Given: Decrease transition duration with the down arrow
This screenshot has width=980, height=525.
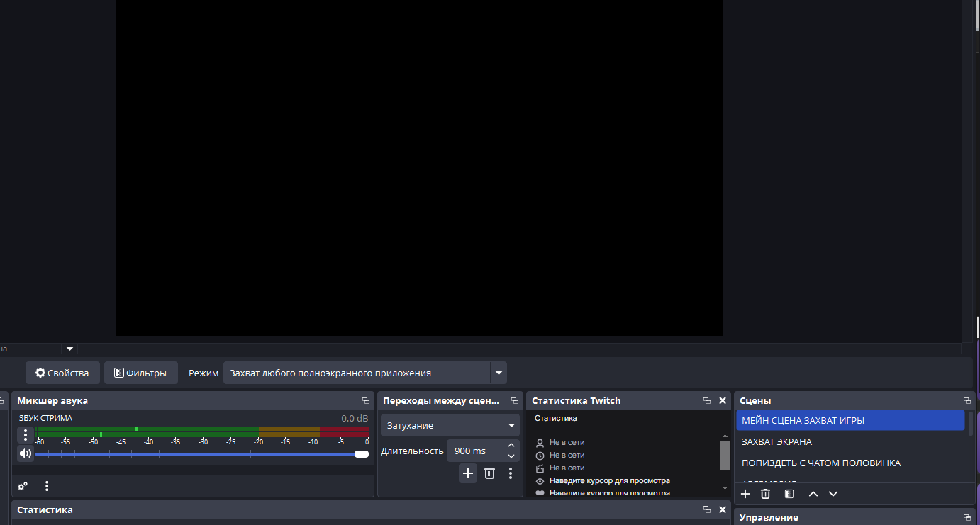Looking at the screenshot, I should click(511, 456).
